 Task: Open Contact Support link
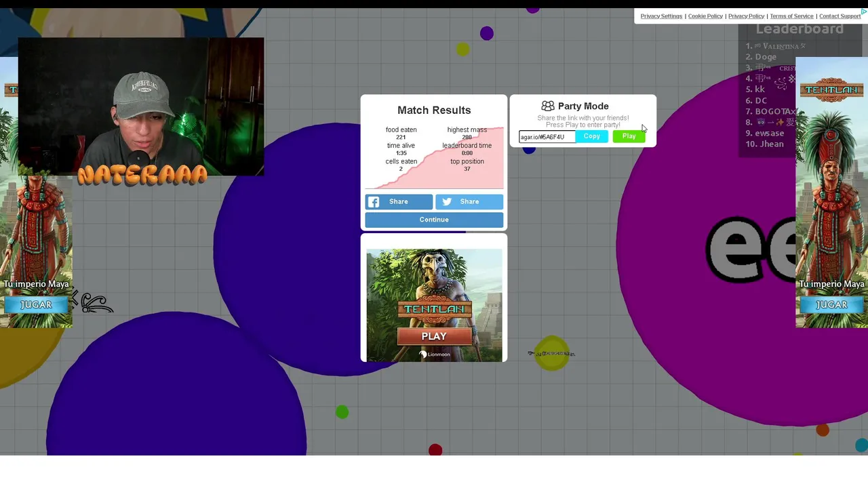[840, 16]
